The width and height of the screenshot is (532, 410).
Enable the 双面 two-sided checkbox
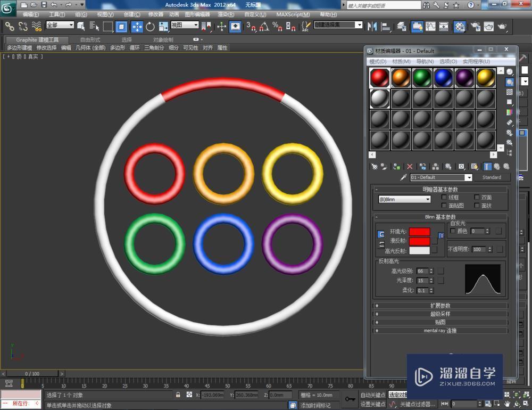[476, 197]
